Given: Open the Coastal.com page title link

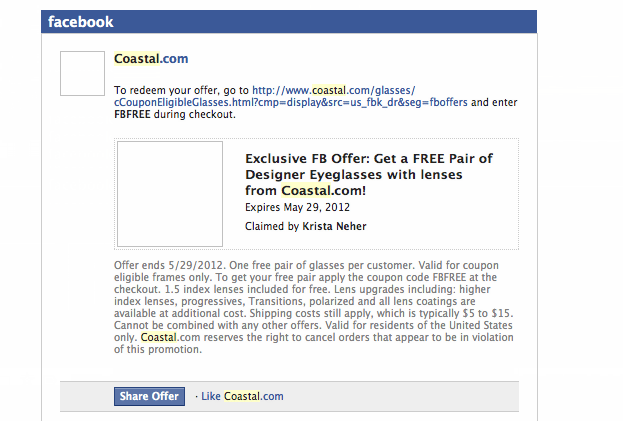Looking at the screenshot, I should coord(151,59).
